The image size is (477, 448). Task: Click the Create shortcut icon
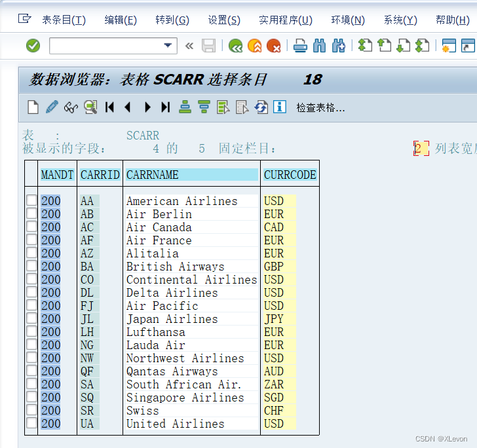click(468, 46)
